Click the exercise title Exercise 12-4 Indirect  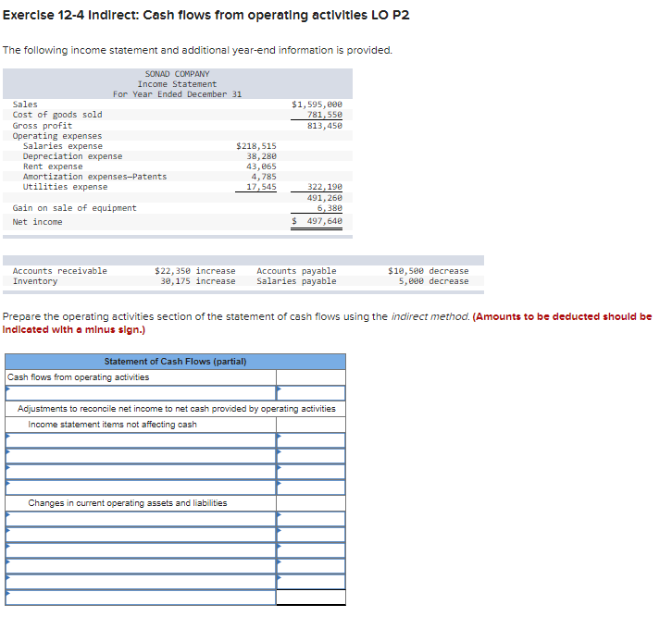click(205, 15)
